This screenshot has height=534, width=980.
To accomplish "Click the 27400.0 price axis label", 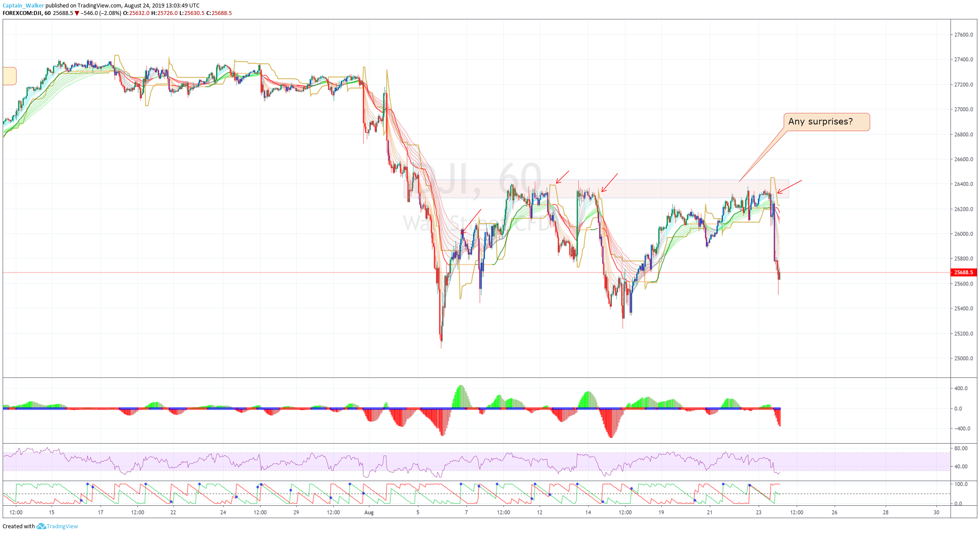I will point(963,60).
